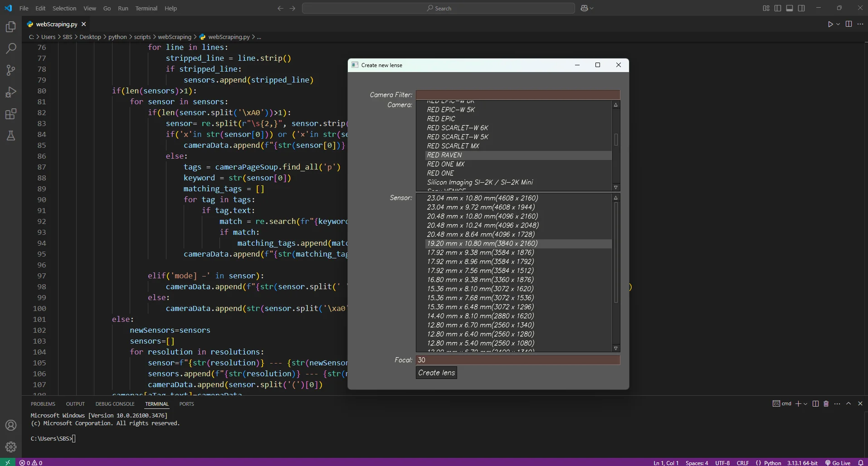Viewport: 868px width, 466px height.
Task: Open the Terminal menu in the menu bar
Action: coord(146,8)
